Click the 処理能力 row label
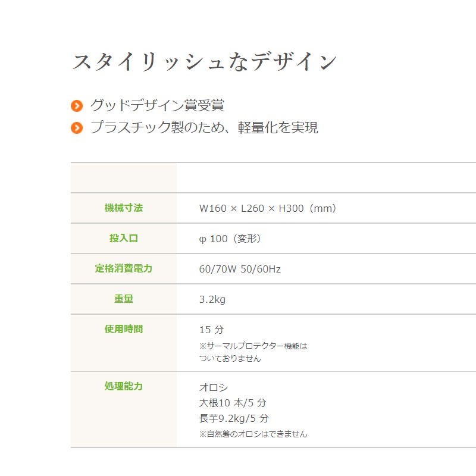Image resolution: width=476 pixels, height=476 pixels. [124, 387]
